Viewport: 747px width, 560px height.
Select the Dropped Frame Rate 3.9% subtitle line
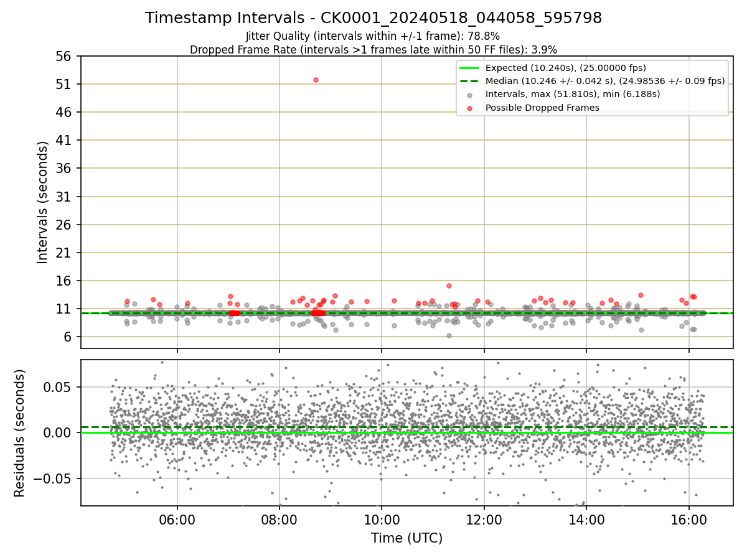pos(374,50)
